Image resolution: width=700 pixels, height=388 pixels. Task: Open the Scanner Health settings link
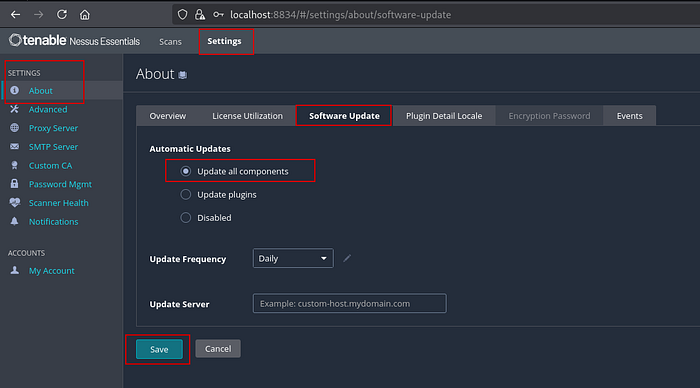click(58, 203)
